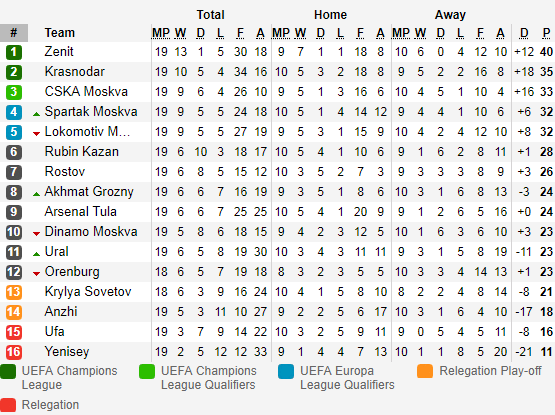Viewport: 555px width, 415px height.
Task: Click the green up arrow beside Ural
Action: click(x=36, y=254)
